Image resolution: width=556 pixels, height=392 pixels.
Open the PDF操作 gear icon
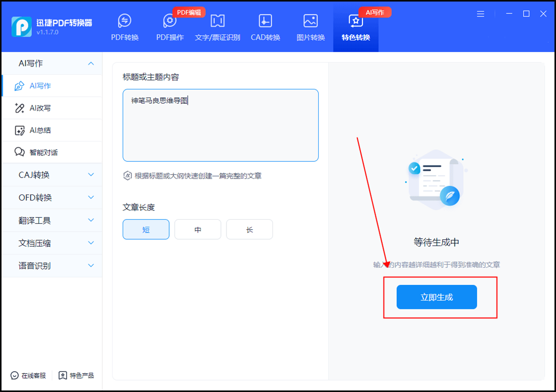170,21
